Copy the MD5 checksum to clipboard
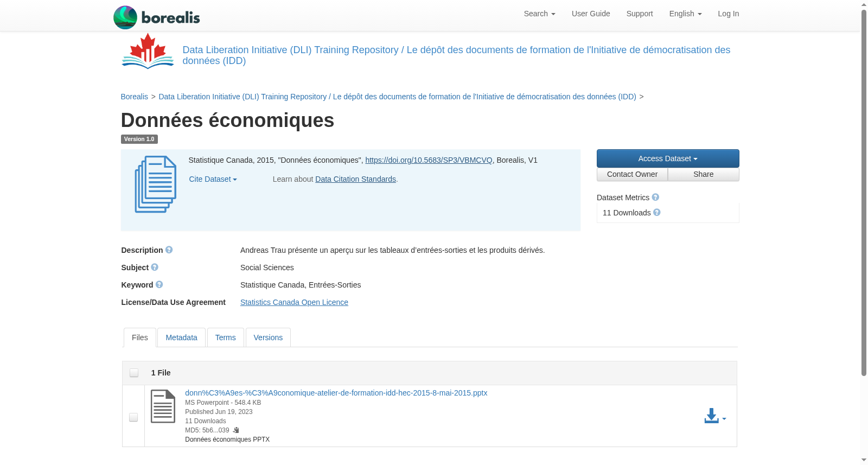 click(x=236, y=430)
